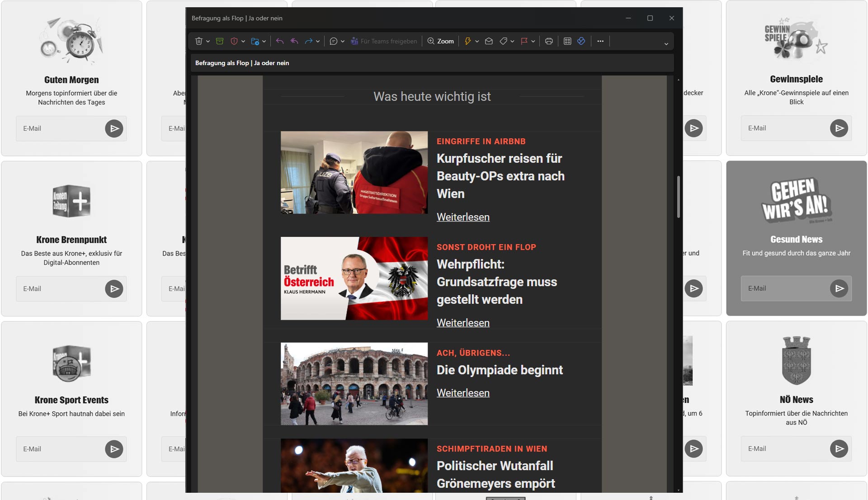This screenshot has height=500, width=868.
Task: Click the Guten Morgen E-Mail input field
Action: click(x=60, y=128)
